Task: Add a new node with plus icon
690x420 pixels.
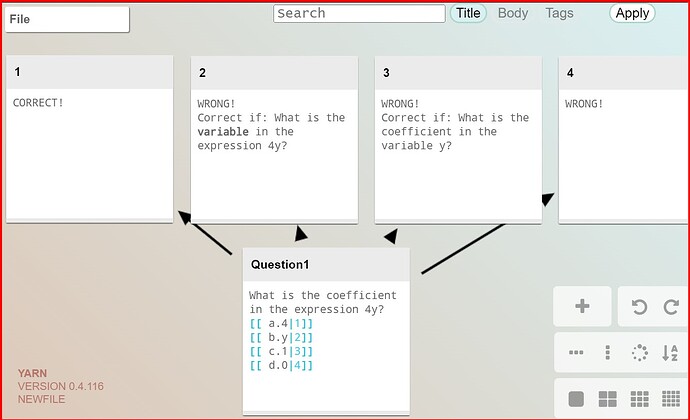Action: click(x=582, y=306)
